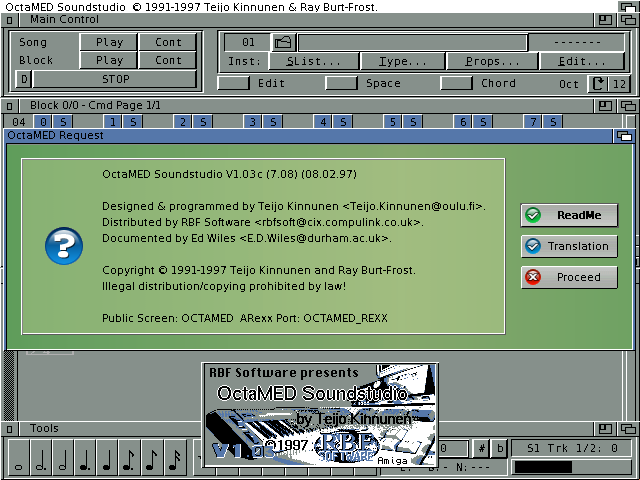Click Proceed to dismiss the dialog
This screenshot has height=480, width=640.
pyautogui.click(x=569, y=277)
